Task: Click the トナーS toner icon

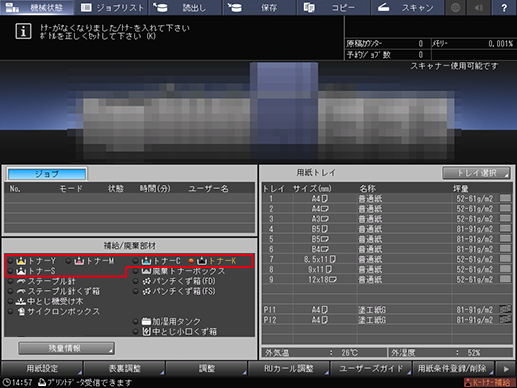Action: click(21, 271)
